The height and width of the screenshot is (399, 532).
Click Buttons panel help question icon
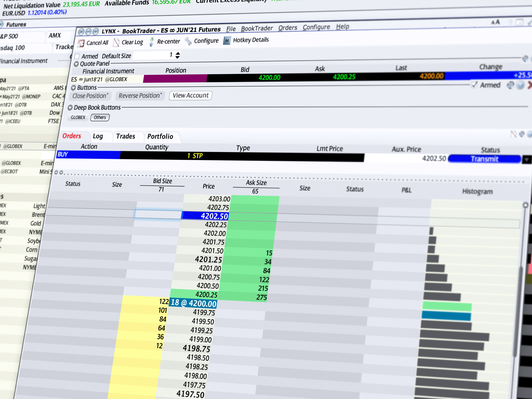(x=520, y=85)
